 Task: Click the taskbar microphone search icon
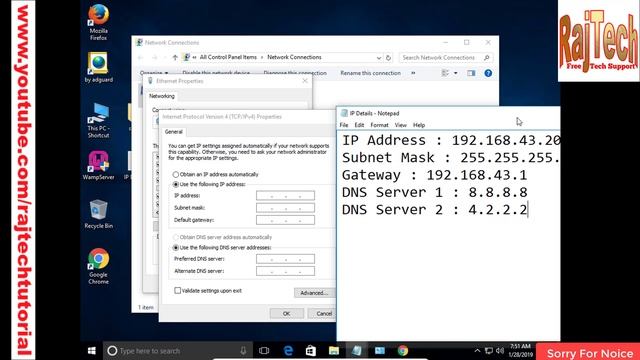[x=243, y=351]
